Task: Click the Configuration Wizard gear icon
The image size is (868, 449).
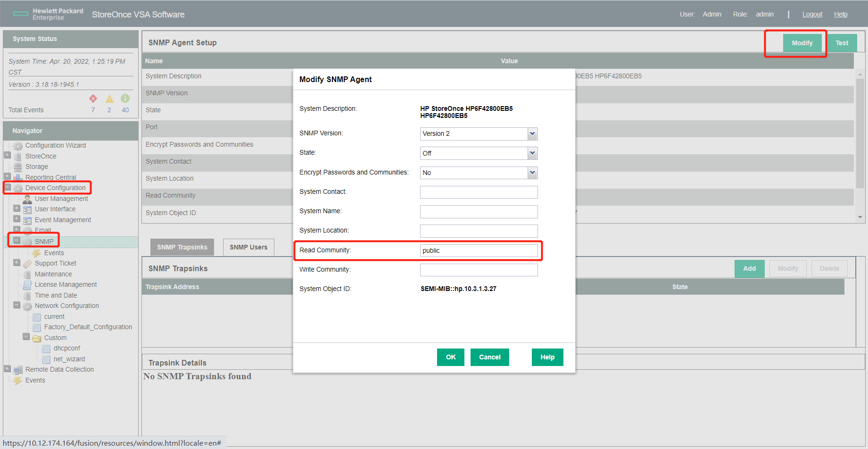Action: [x=18, y=146]
